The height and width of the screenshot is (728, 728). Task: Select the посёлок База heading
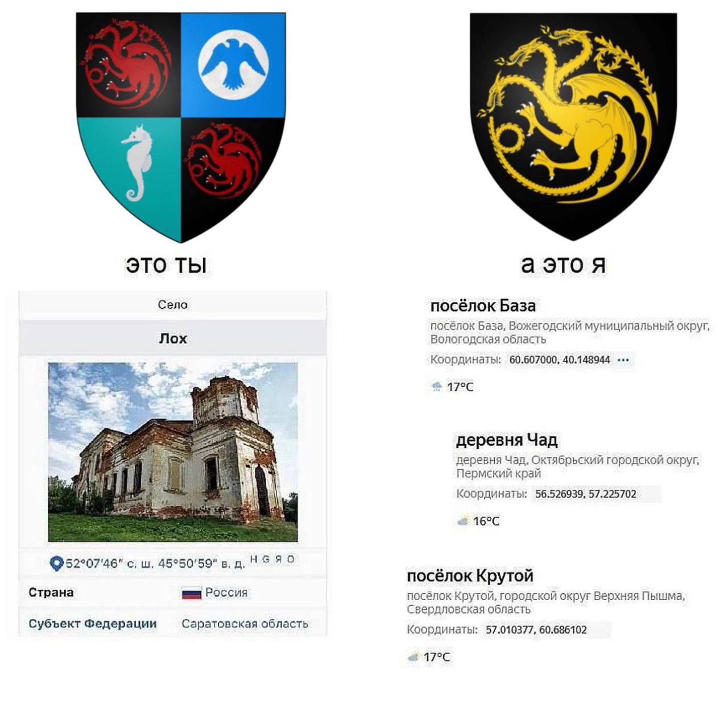click(x=483, y=306)
